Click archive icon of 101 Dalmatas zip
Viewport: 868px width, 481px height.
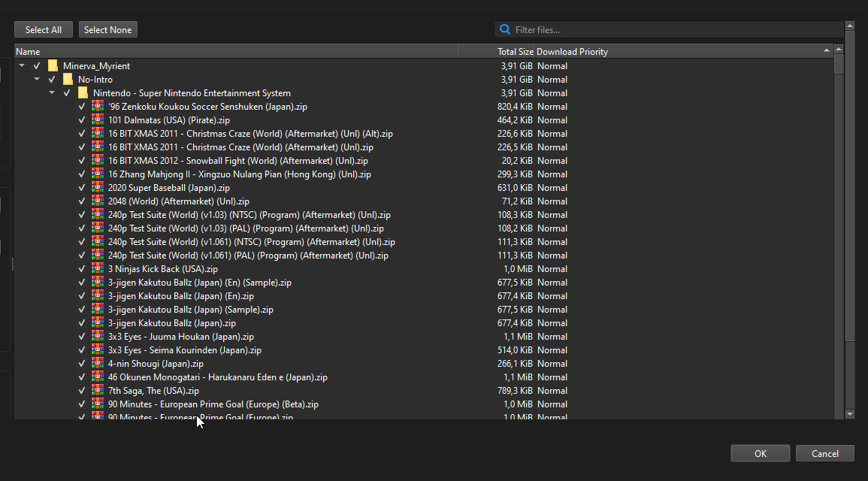tap(98, 119)
